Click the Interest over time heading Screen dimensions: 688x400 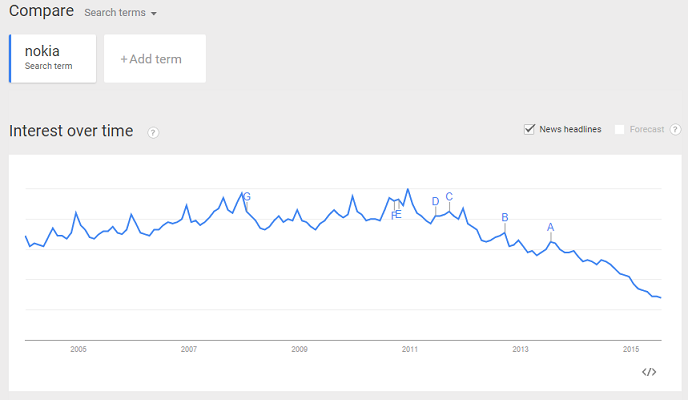[71, 131]
